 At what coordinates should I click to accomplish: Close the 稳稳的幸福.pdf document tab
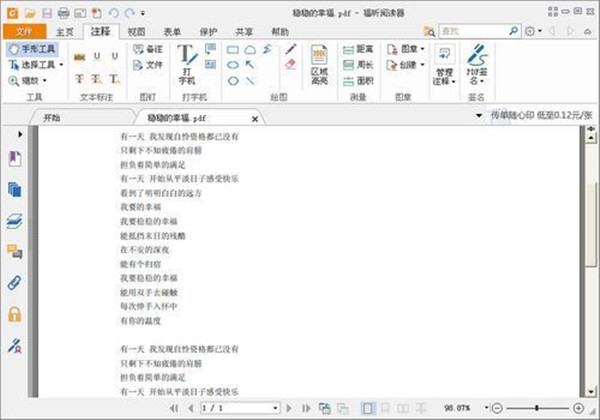click(x=255, y=119)
